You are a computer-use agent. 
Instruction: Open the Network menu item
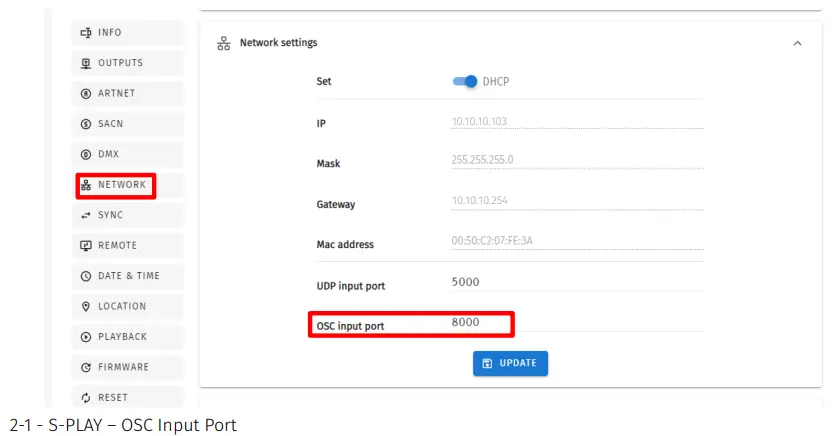(121, 185)
